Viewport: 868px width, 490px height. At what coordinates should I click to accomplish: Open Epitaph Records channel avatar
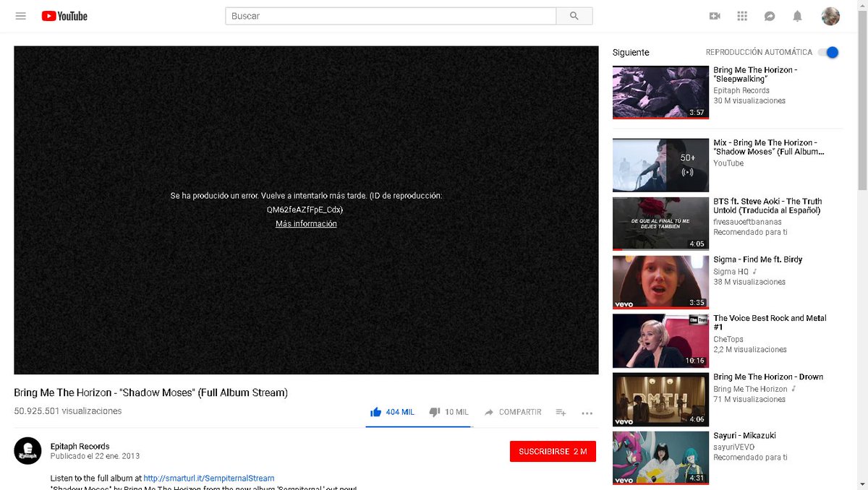point(27,451)
